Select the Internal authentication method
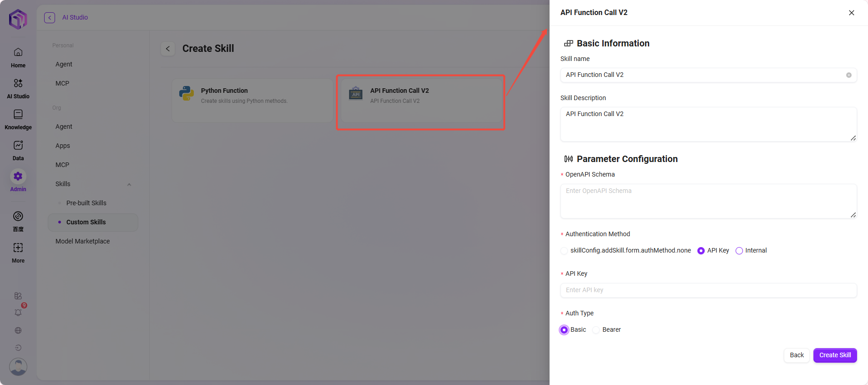Image resolution: width=868 pixels, height=385 pixels. [x=739, y=251]
